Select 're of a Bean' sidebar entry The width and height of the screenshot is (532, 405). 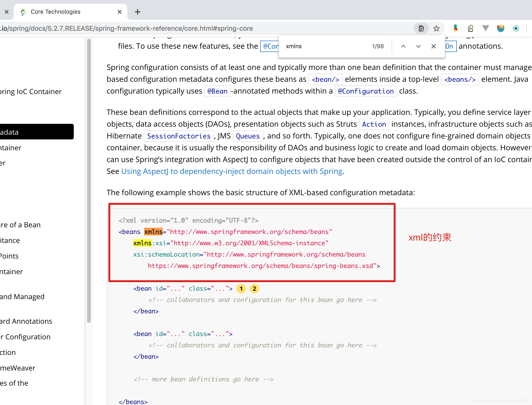point(20,225)
